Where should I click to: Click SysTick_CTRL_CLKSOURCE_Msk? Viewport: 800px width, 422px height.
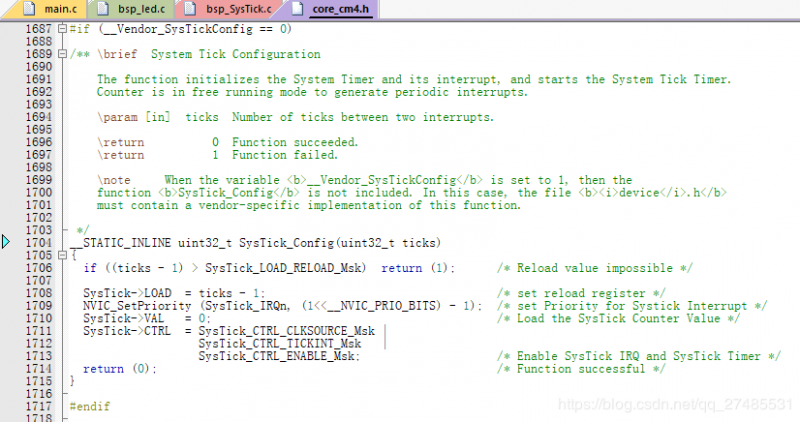287,331
